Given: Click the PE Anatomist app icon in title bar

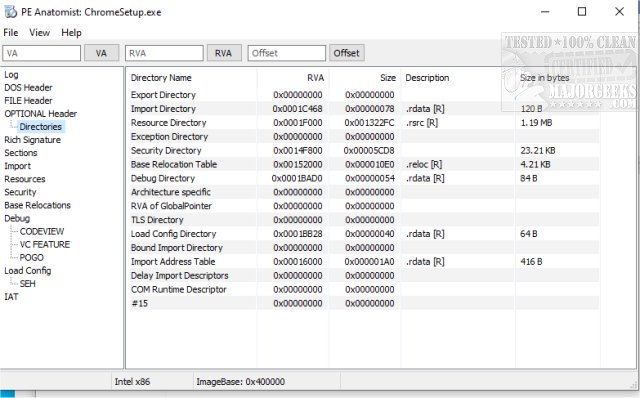Looking at the screenshot, I should [x=11, y=12].
